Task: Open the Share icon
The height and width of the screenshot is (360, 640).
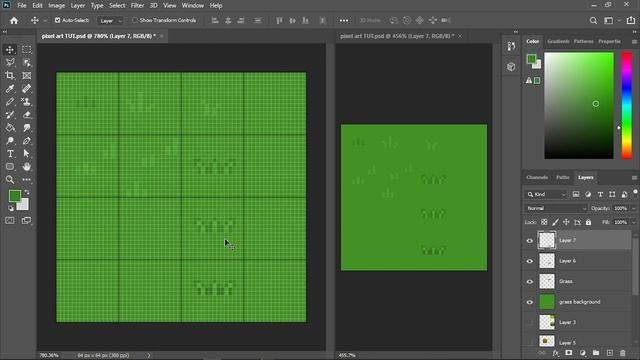Action: coord(631,20)
